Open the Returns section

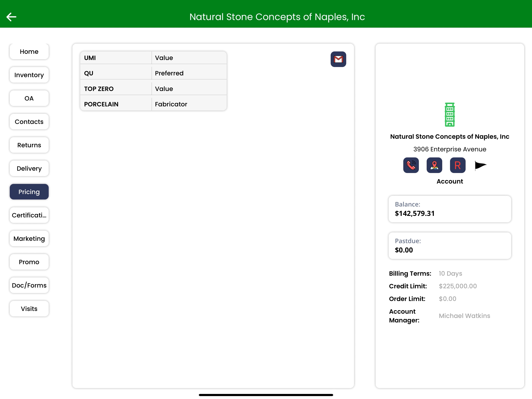tap(29, 145)
